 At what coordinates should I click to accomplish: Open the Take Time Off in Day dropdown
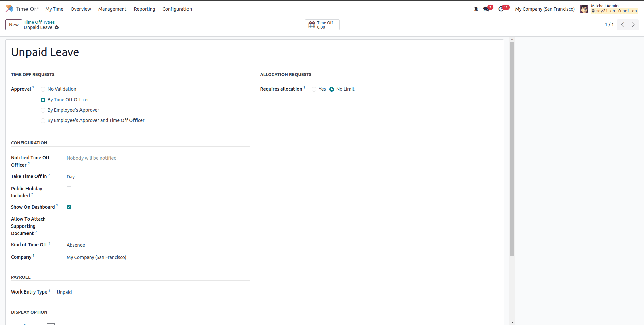tap(158, 177)
